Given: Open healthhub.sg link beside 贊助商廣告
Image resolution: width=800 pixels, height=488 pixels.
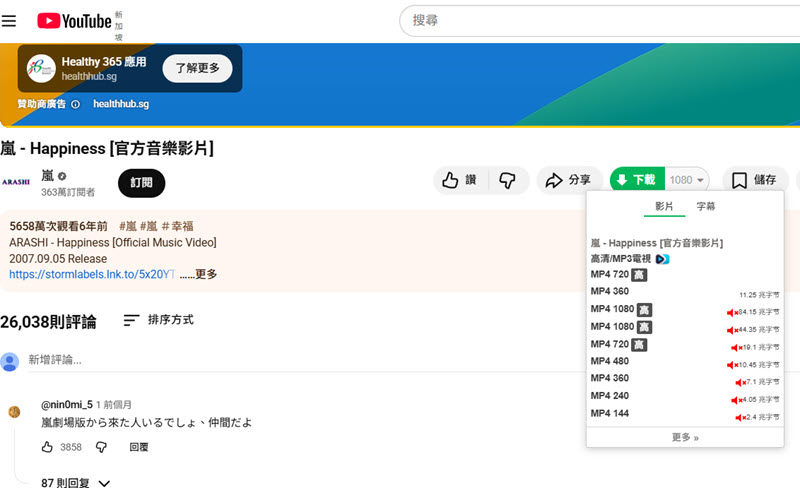Looking at the screenshot, I should (x=121, y=104).
